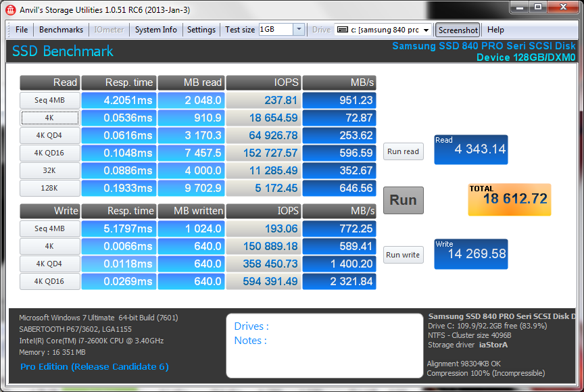Click the Write IOPS value 594 391.49
Screen dimensions: 584x392
pos(264,281)
